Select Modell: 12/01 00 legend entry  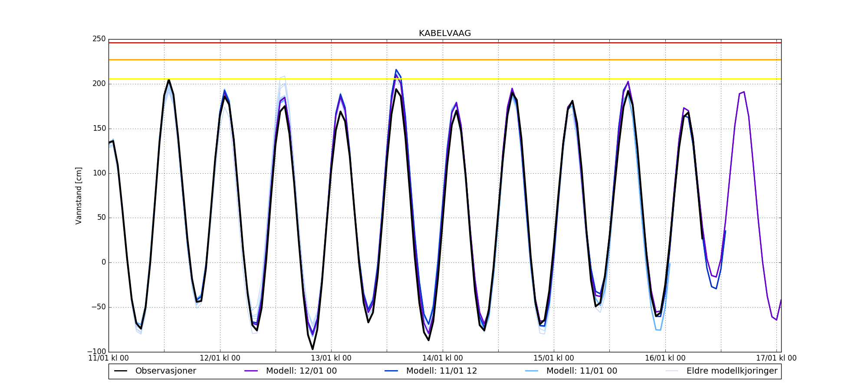tap(290, 371)
